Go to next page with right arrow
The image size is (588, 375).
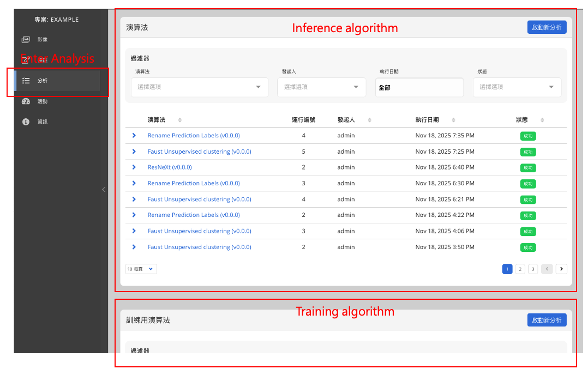(x=561, y=269)
